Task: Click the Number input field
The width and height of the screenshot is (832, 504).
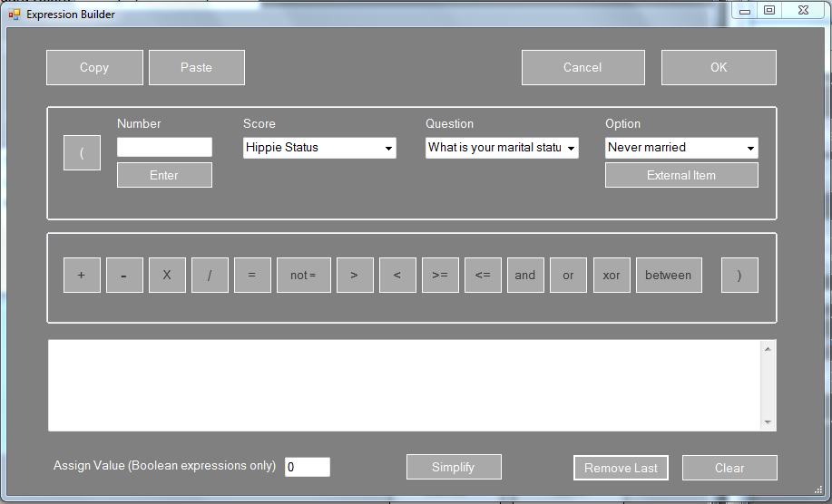Action: (164, 148)
